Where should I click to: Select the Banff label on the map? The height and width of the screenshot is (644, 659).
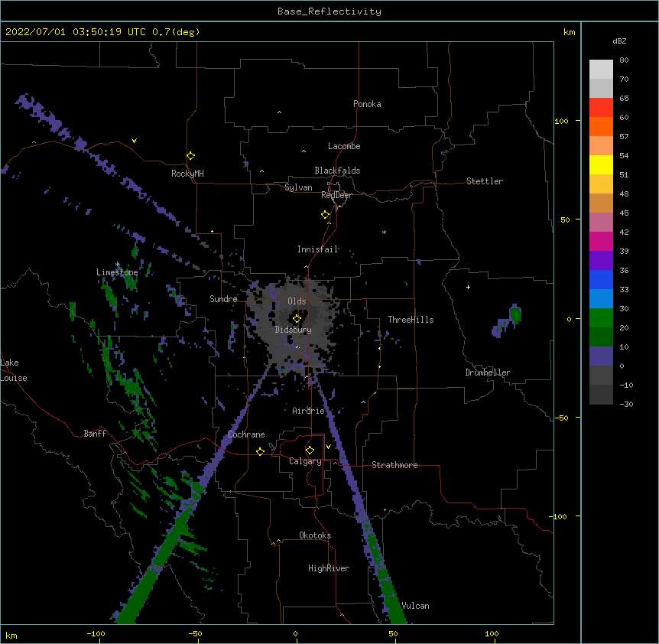click(x=95, y=434)
